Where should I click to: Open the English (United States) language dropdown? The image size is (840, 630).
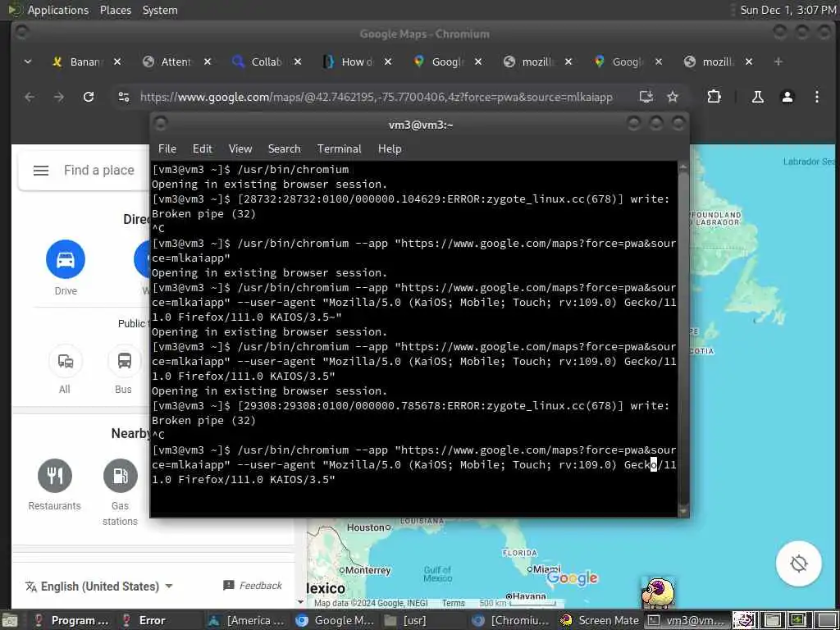point(99,586)
